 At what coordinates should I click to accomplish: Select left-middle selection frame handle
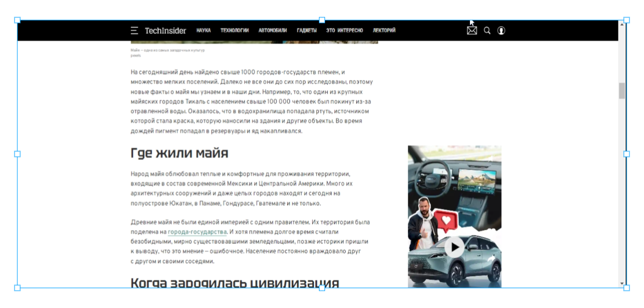coord(17,154)
